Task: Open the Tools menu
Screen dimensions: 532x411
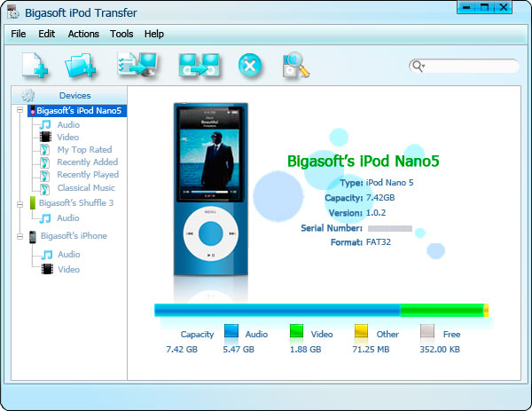Action: [x=121, y=34]
